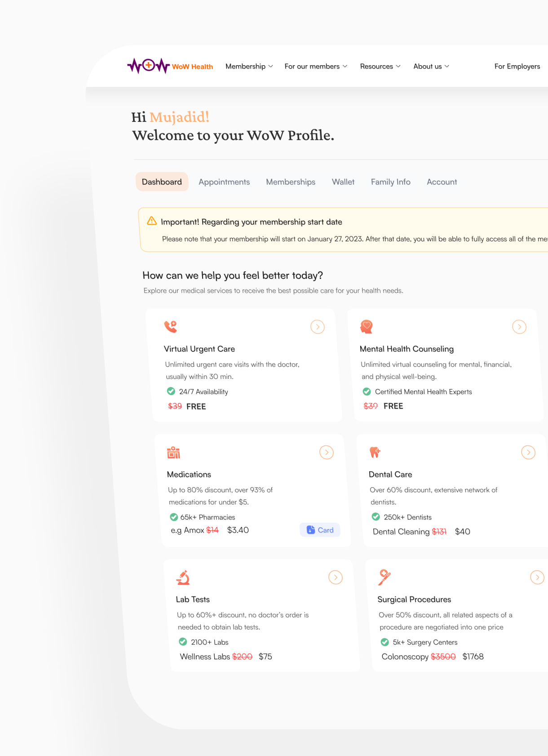Viewport: 548px width, 756px height.
Task: Switch to the Appointments tab
Action: (224, 182)
